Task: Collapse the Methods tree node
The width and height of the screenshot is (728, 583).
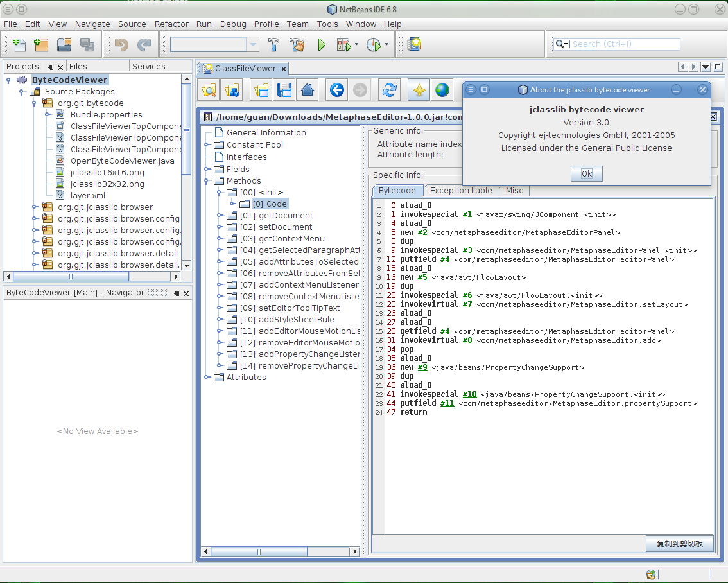Action: pyautogui.click(x=207, y=181)
